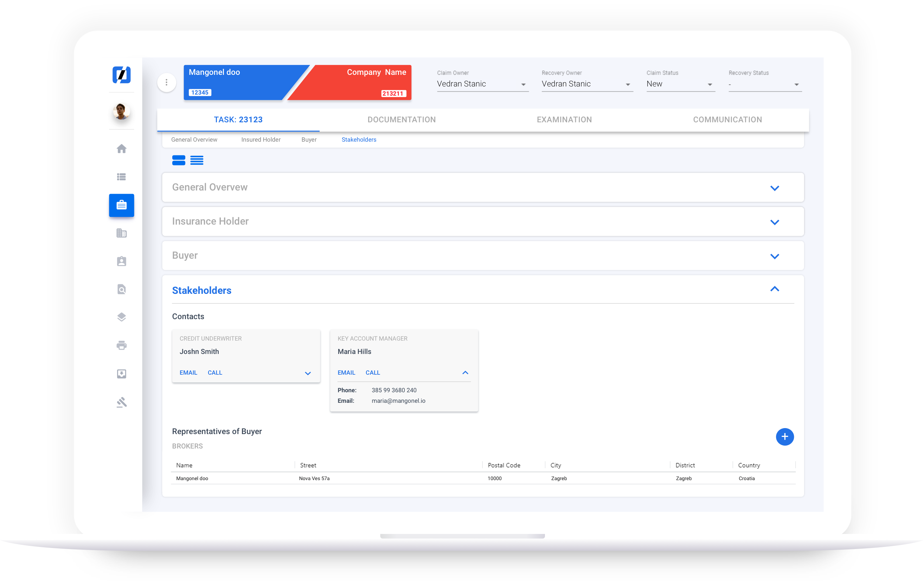Open the contact badge icon in sidebar
This screenshot has height=581, width=924.
pyautogui.click(x=121, y=261)
